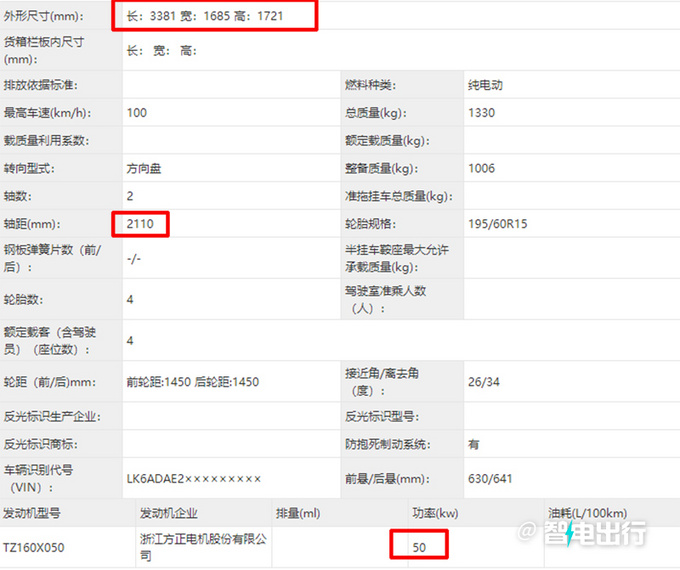This screenshot has height=570, width=680.
Task: Select the total mass value 1330
Action: [x=481, y=113]
